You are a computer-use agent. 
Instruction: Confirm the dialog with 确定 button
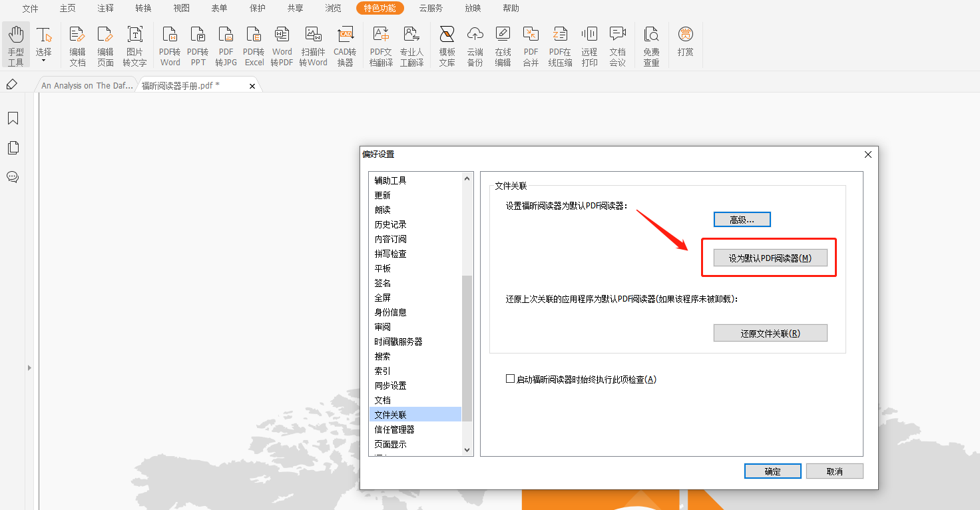click(772, 471)
